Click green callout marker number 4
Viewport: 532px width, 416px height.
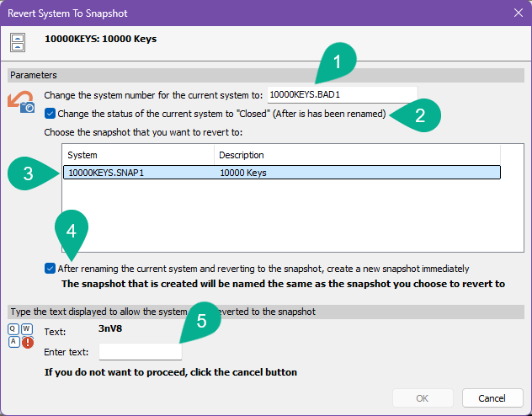[72, 228]
